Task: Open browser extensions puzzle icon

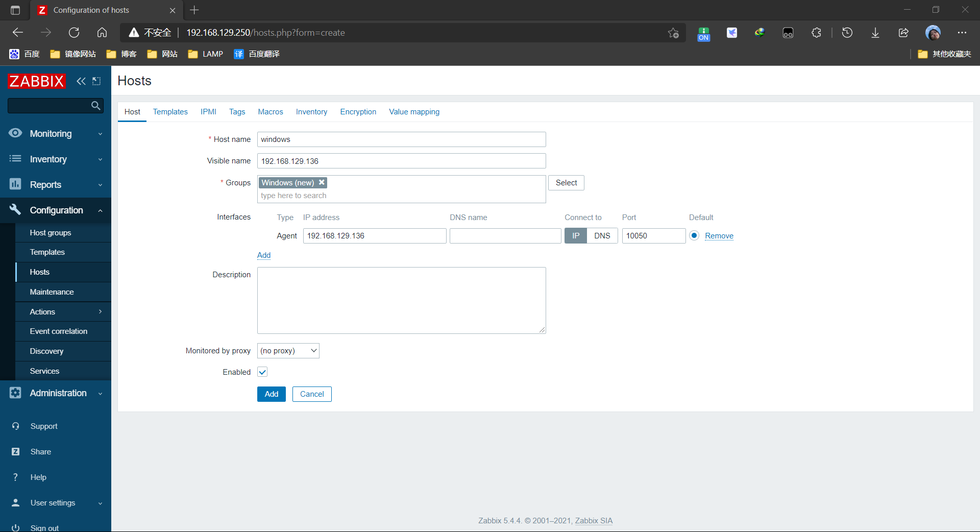Action: click(x=816, y=33)
